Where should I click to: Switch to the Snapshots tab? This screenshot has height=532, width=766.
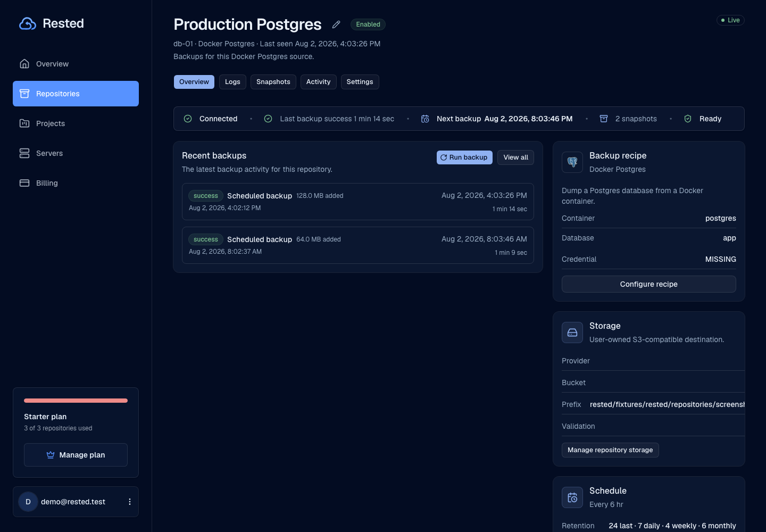(x=273, y=82)
